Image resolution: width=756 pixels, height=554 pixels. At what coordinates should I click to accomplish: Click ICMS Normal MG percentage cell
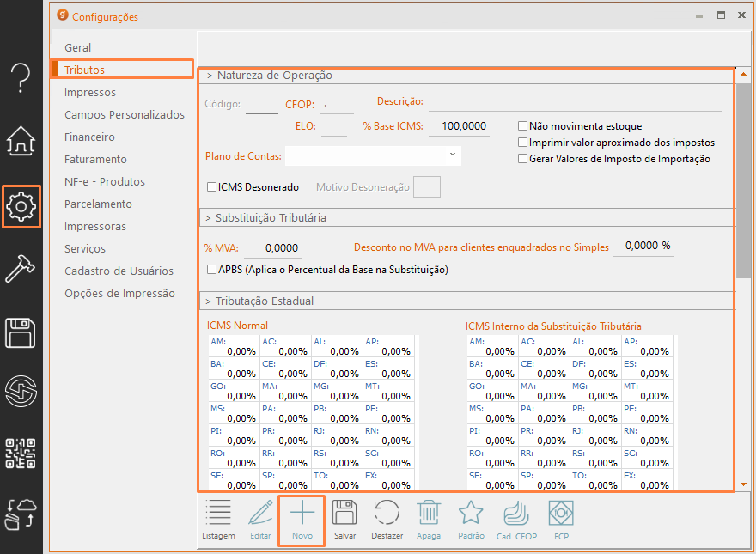point(337,391)
